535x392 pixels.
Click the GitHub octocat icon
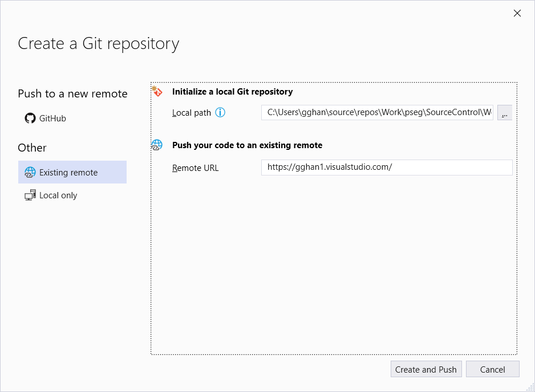click(x=30, y=119)
